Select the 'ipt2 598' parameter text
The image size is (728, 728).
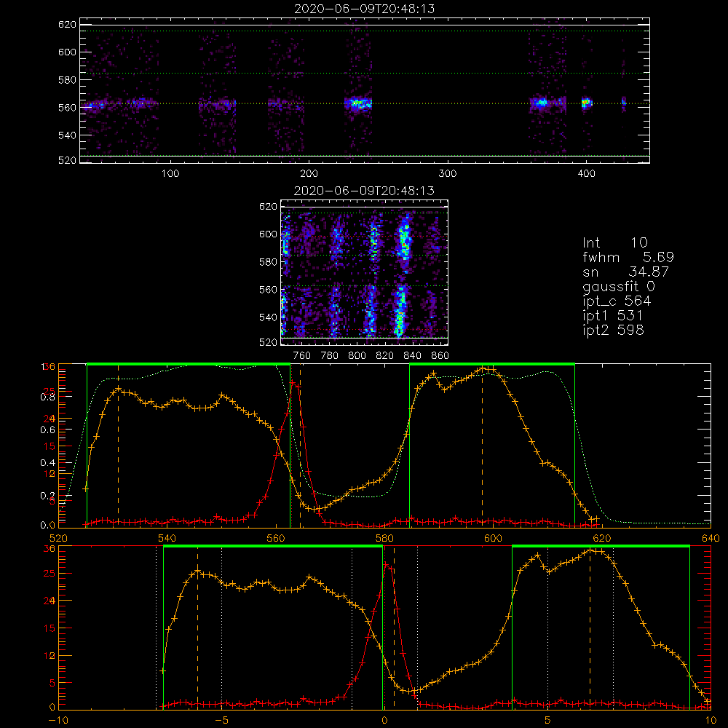(x=613, y=330)
